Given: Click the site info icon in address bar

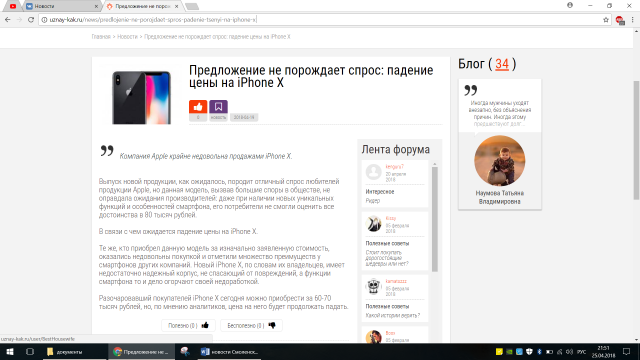Looking at the screenshot, I should point(44,20).
